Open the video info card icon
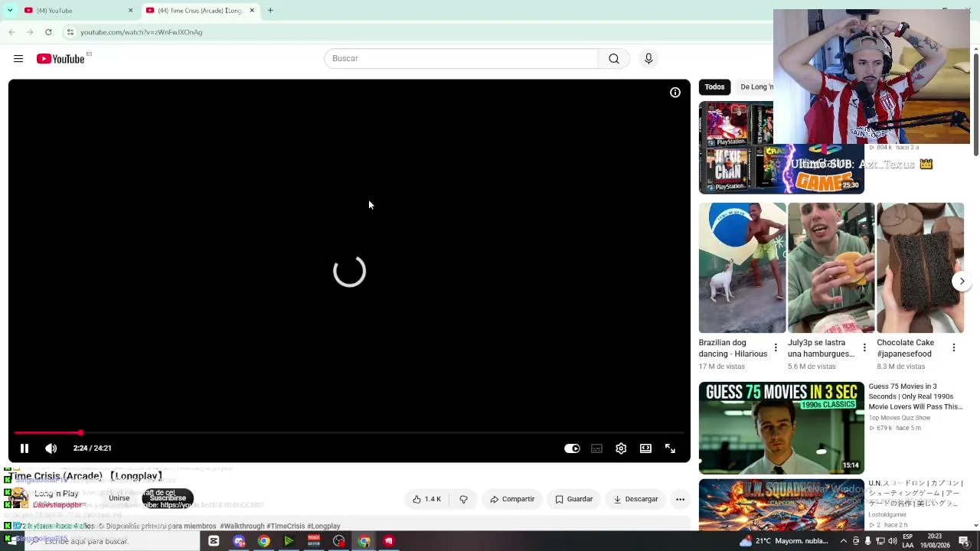 coord(675,93)
